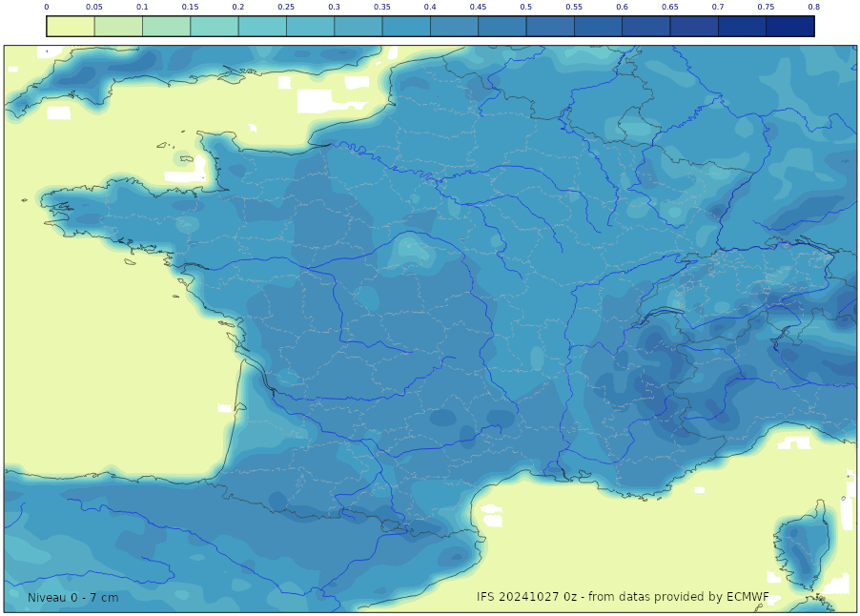Click the darkest swatch between 0.75 and 0.8

pos(790,26)
